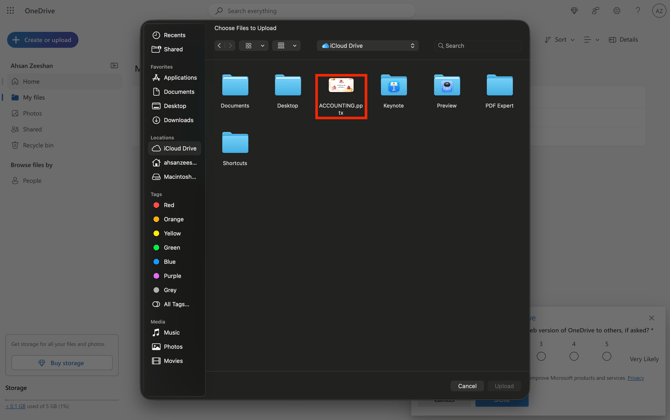Open the app launcher grid icon
The height and width of the screenshot is (420, 670).
(10, 11)
